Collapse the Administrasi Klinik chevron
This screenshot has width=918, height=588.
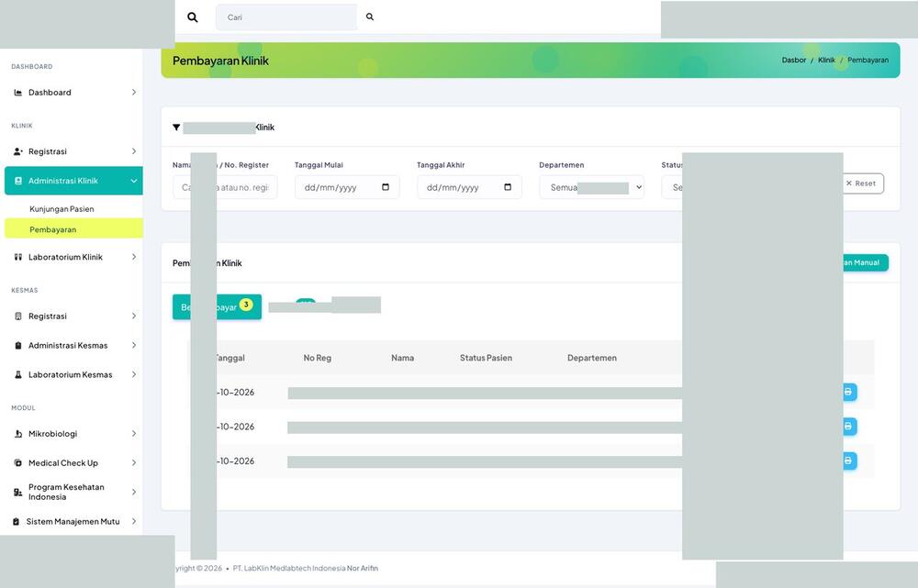(133, 181)
